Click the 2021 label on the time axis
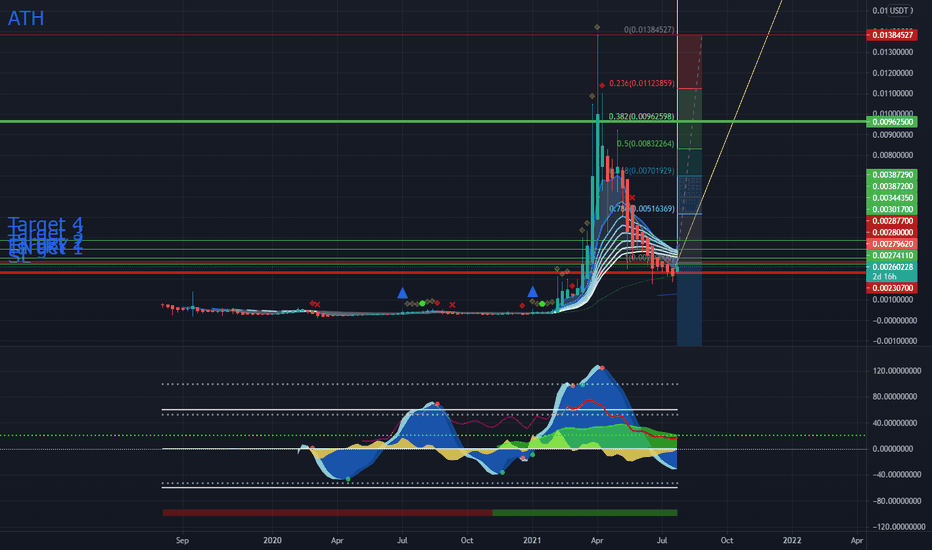The width and height of the screenshot is (932, 550). tap(532, 540)
